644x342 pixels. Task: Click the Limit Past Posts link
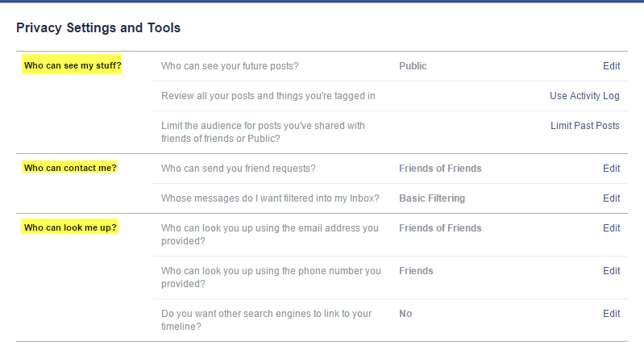pyautogui.click(x=585, y=126)
